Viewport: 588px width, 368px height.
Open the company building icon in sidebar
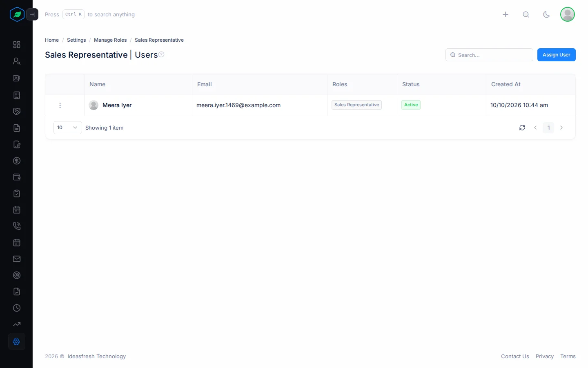pyautogui.click(x=17, y=95)
